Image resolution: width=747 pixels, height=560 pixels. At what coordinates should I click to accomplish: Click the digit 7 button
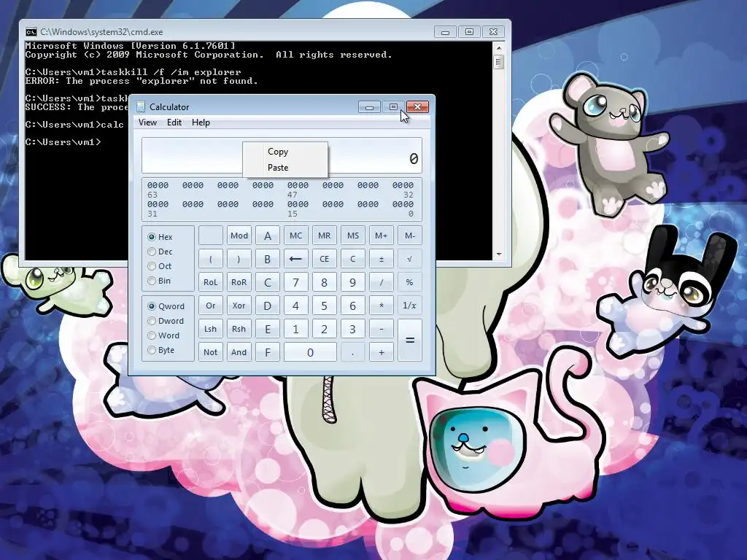pyautogui.click(x=295, y=282)
